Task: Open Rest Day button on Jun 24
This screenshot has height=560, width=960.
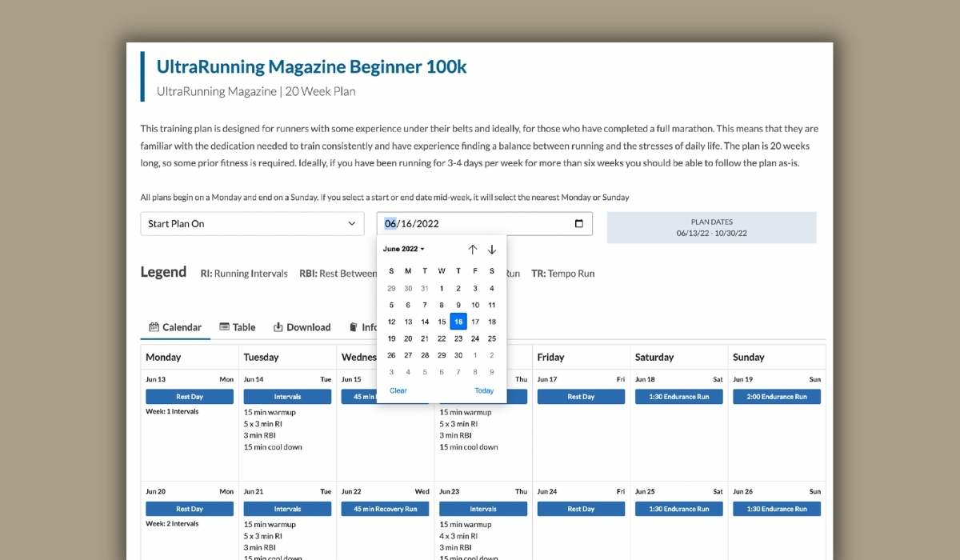Action: pyautogui.click(x=581, y=509)
